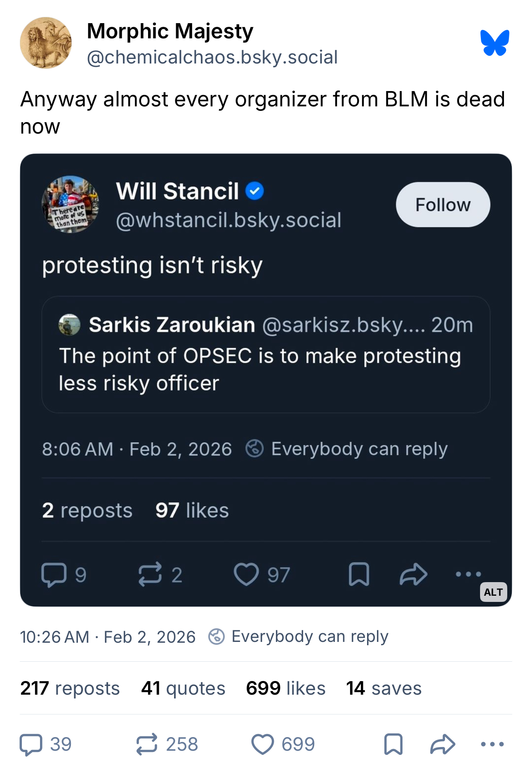Click the Bluesky butterfly logo
This screenshot has height=773, width=532.
click(494, 43)
